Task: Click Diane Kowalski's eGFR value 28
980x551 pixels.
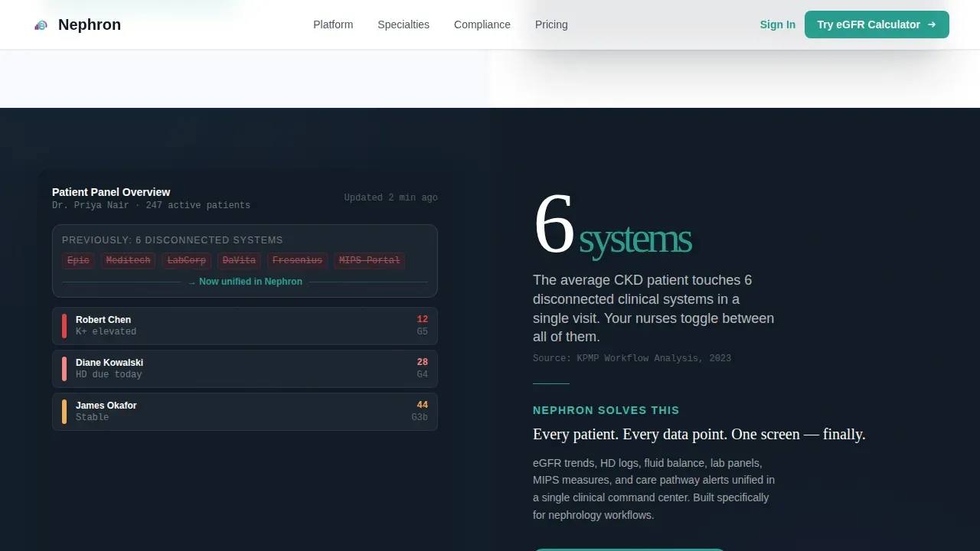Action: tap(422, 362)
